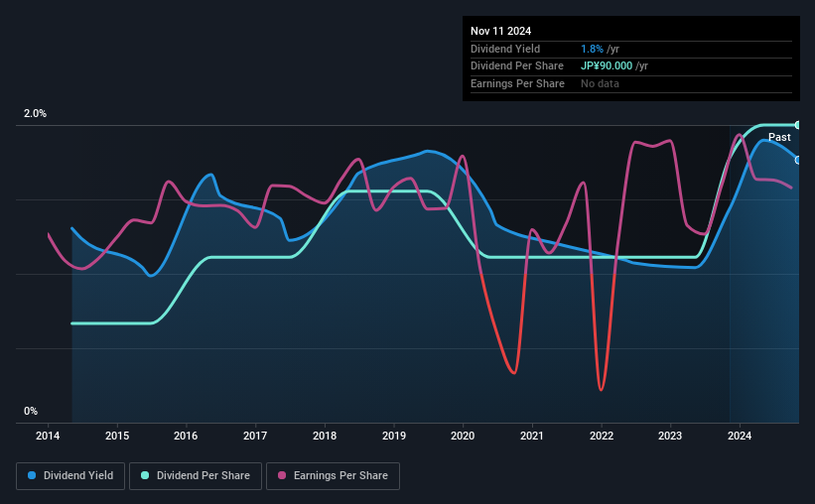Toggle the Dividend Per Share legend series

click(196, 476)
